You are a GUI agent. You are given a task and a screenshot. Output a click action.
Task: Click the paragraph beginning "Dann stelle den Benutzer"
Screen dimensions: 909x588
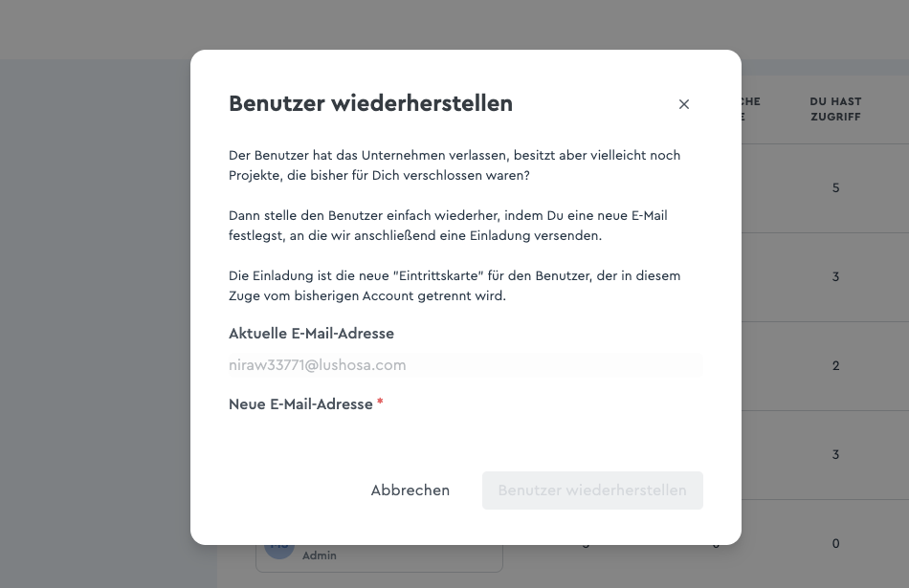(x=448, y=226)
